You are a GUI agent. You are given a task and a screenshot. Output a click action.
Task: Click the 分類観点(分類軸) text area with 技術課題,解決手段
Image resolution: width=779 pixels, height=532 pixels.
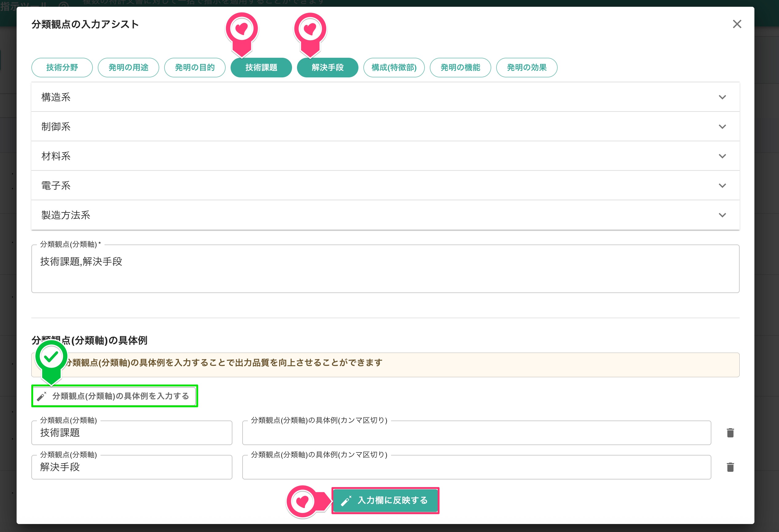(x=385, y=269)
